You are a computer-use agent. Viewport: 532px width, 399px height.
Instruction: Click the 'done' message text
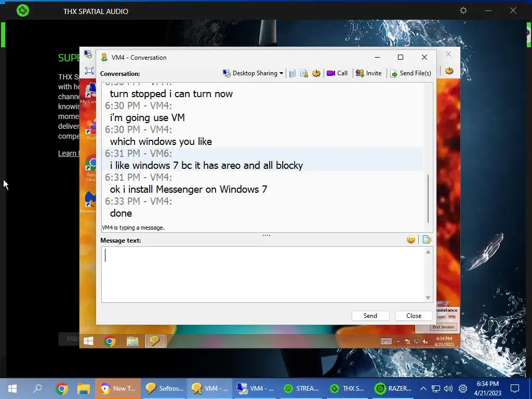point(121,214)
